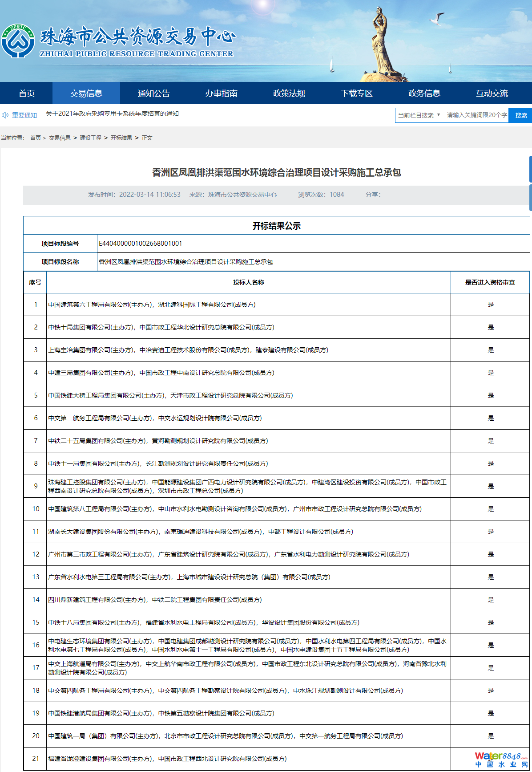Click the keyword search input field
Viewport: 532px width, 772px height.
pos(476,115)
